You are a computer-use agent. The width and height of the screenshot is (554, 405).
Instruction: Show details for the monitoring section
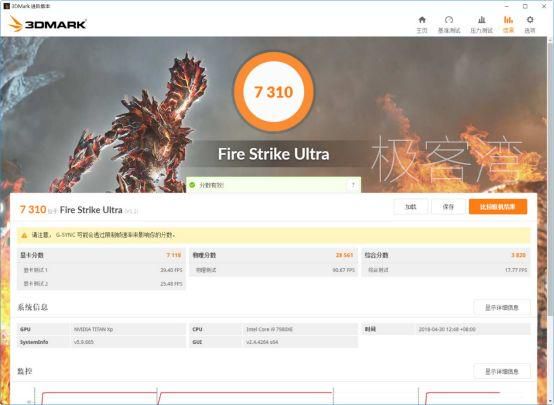pyautogui.click(x=502, y=371)
